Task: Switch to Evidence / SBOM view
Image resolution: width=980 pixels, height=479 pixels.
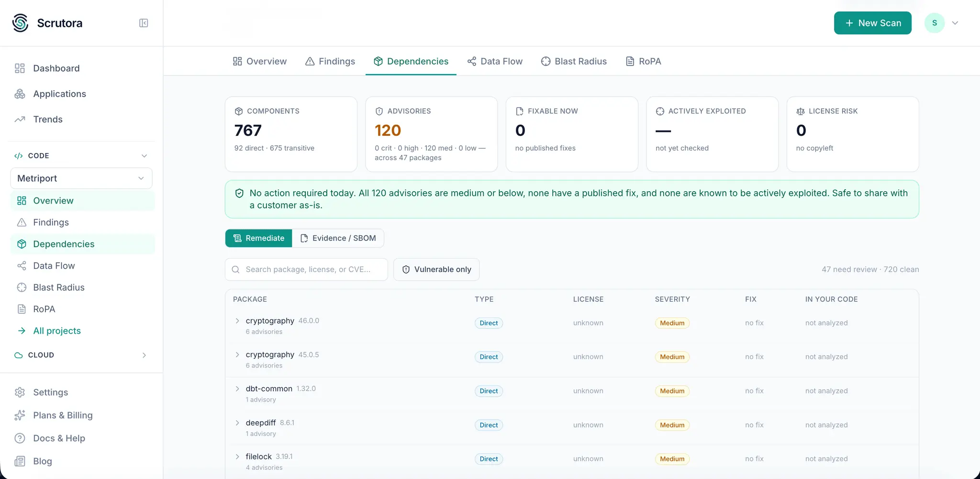Action: coord(338,238)
